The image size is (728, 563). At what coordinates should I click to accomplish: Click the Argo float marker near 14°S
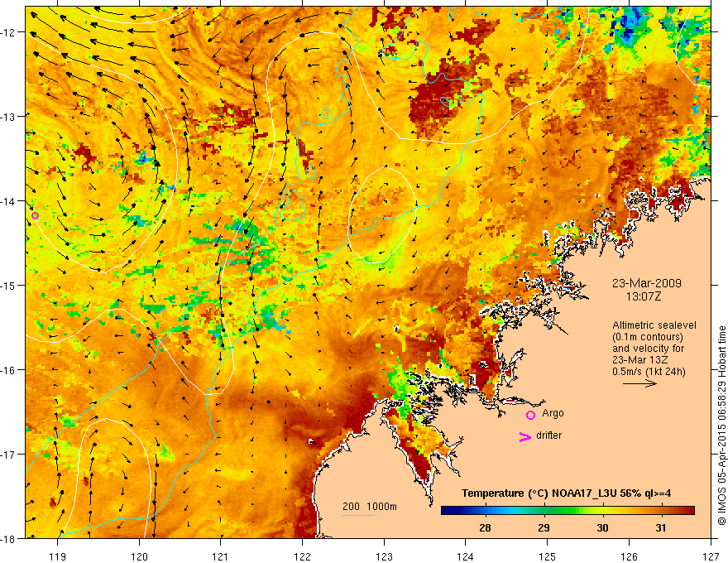pos(35,215)
